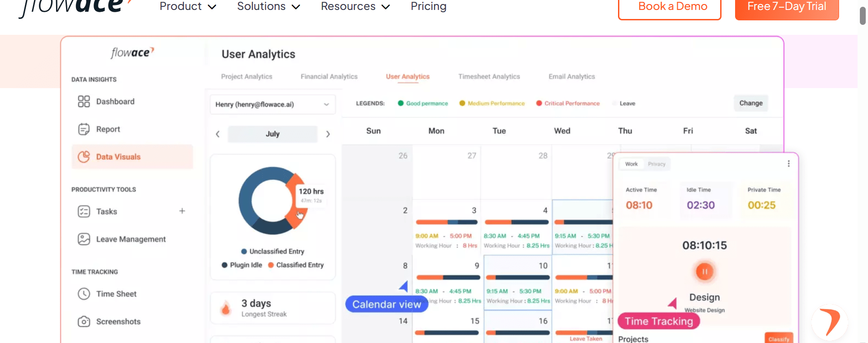Select the User Analytics tab
The height and width of the screenshot is (343, 868).
click(408, 77)
